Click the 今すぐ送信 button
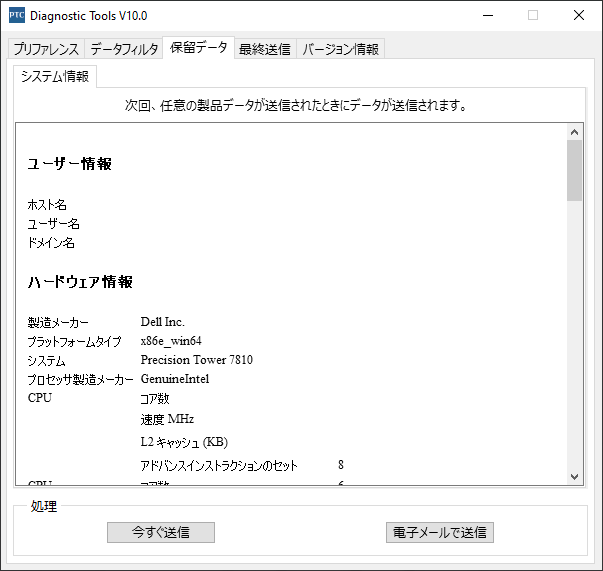Viewport: 603px width, 571px height. tap(161, 532)
